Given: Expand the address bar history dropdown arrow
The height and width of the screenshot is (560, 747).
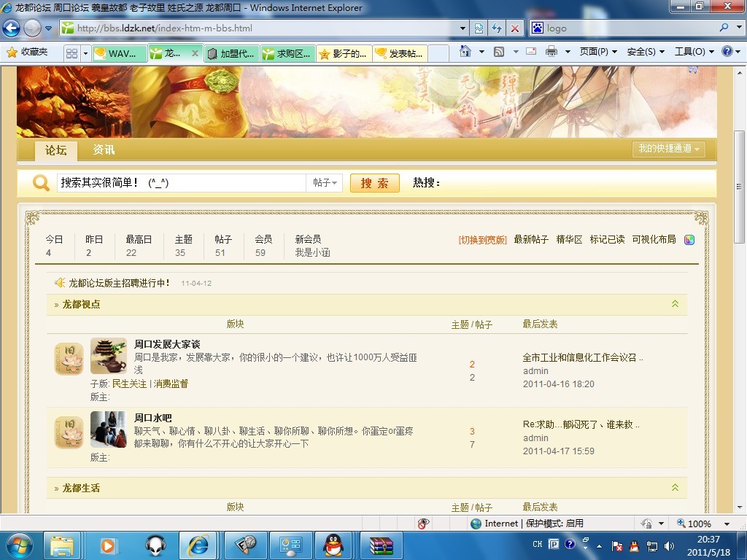Looking at the screenshot, I should point(462,28).
